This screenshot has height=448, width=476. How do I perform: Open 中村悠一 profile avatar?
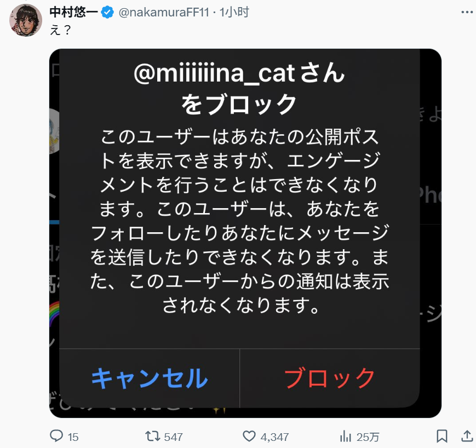point(26,20)
